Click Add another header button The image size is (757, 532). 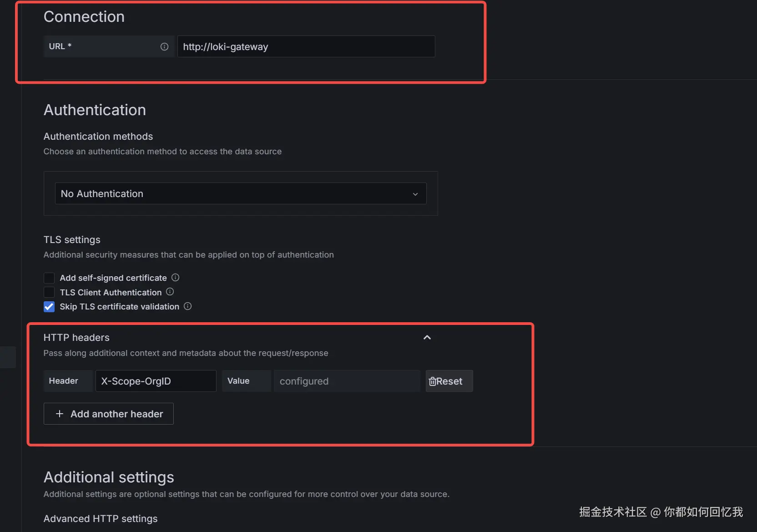coord(109,414)
